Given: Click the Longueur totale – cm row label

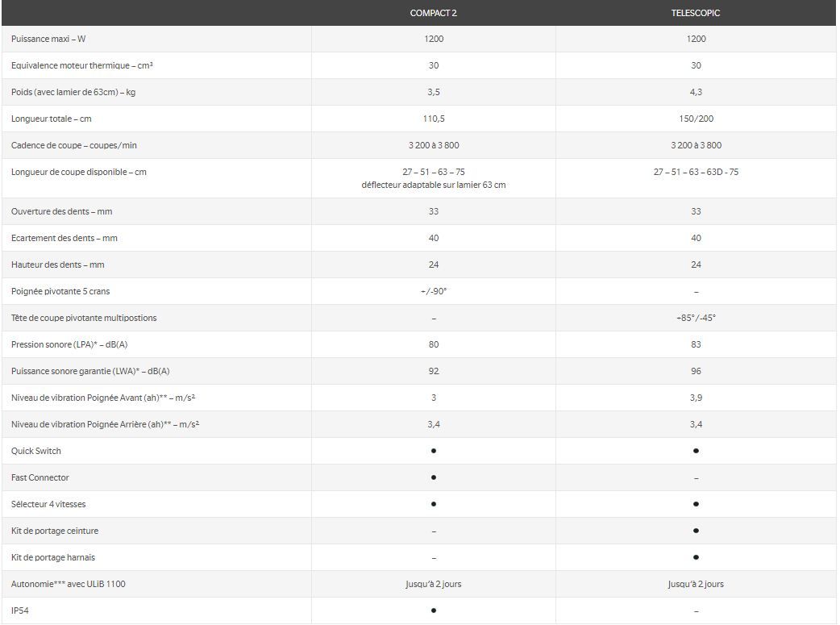Looking at the screenshot, I should pyautogui.click(x=52, y=119).
